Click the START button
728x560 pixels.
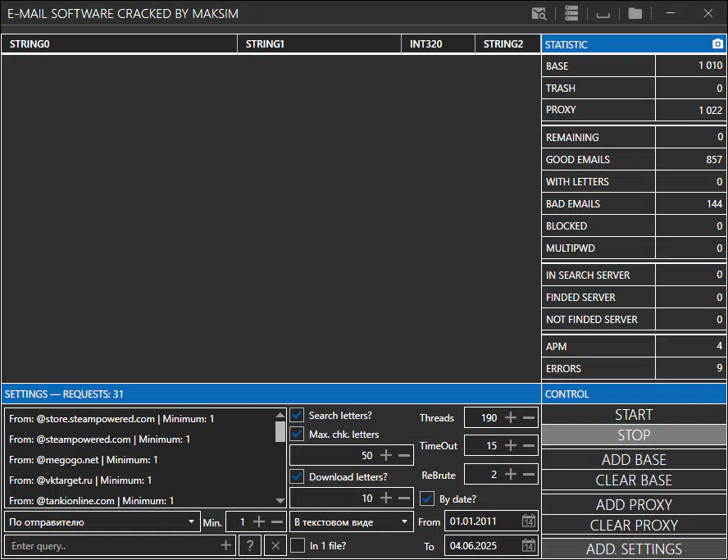[x=634, y=414]
